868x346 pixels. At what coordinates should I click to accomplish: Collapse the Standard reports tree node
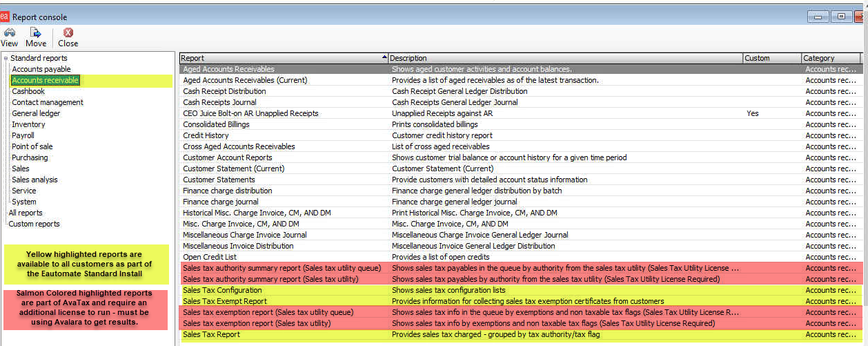pyautogui.click(x=6, y=58)
